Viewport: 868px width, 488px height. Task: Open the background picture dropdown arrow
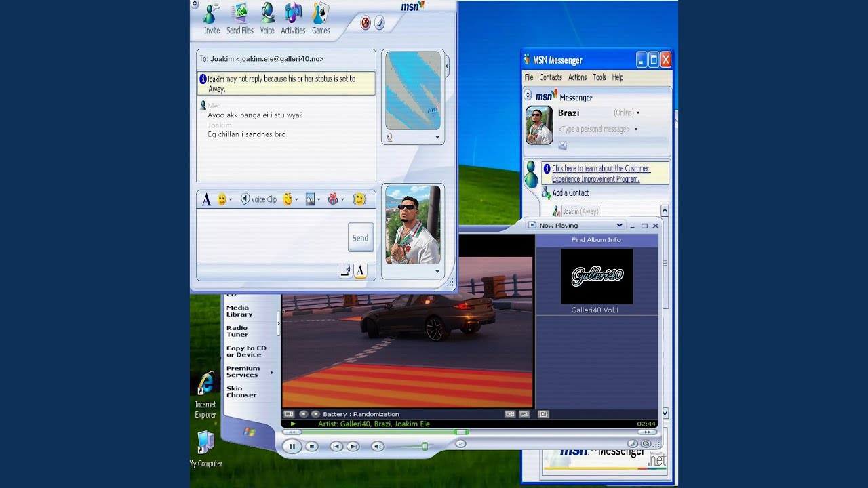point(319,200)
